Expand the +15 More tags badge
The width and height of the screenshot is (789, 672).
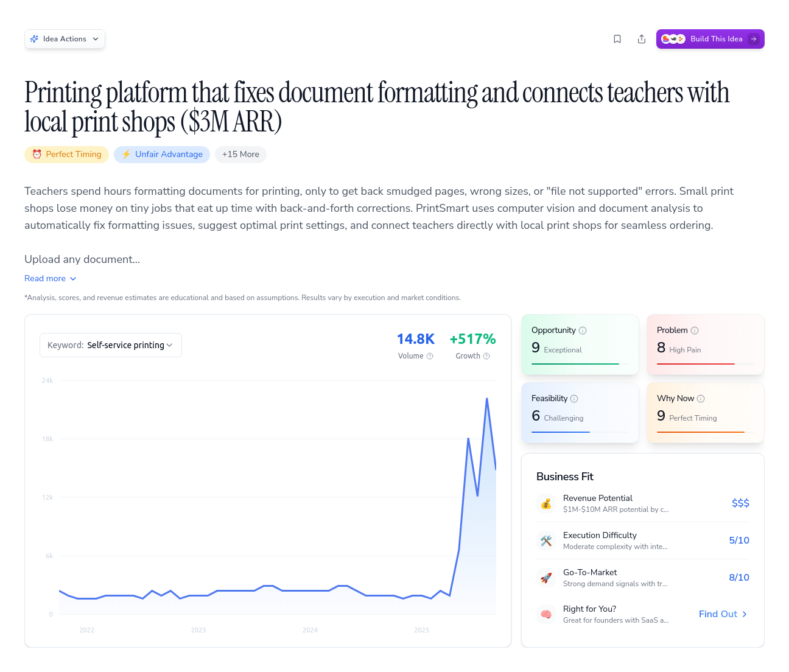click(240, 154)
